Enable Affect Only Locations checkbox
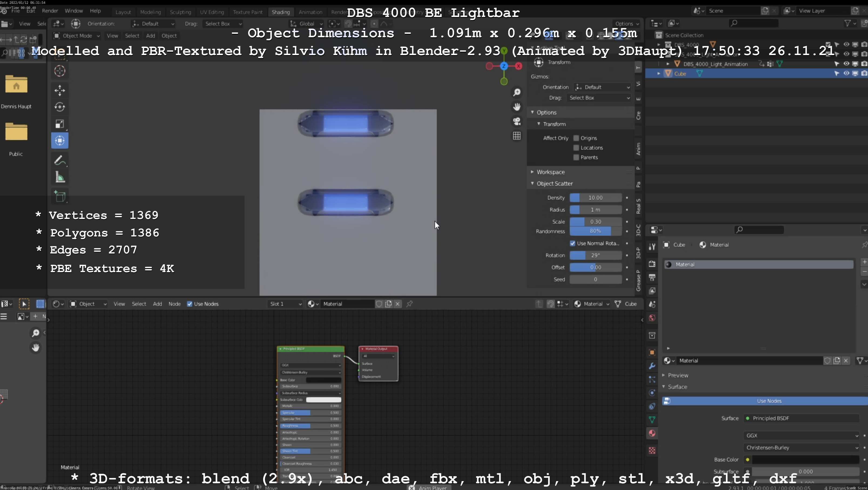Viewport: 868px width, 490px height. (x=576, y=148)
